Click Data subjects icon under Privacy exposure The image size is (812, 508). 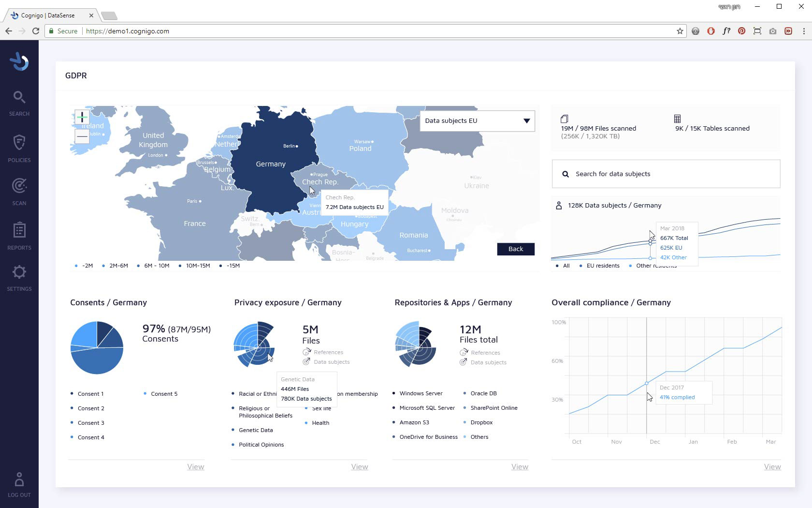tap(306, 361)
